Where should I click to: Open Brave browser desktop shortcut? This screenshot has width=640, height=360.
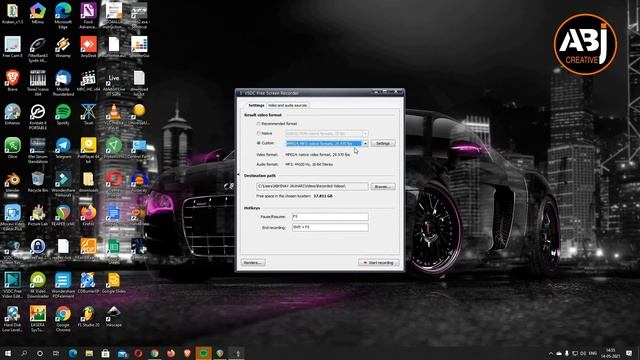pos(12,80)
